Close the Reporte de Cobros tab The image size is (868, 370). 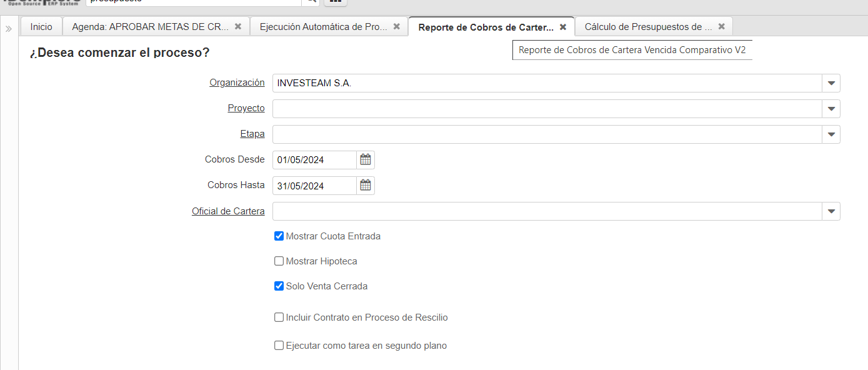pos(563,27)
